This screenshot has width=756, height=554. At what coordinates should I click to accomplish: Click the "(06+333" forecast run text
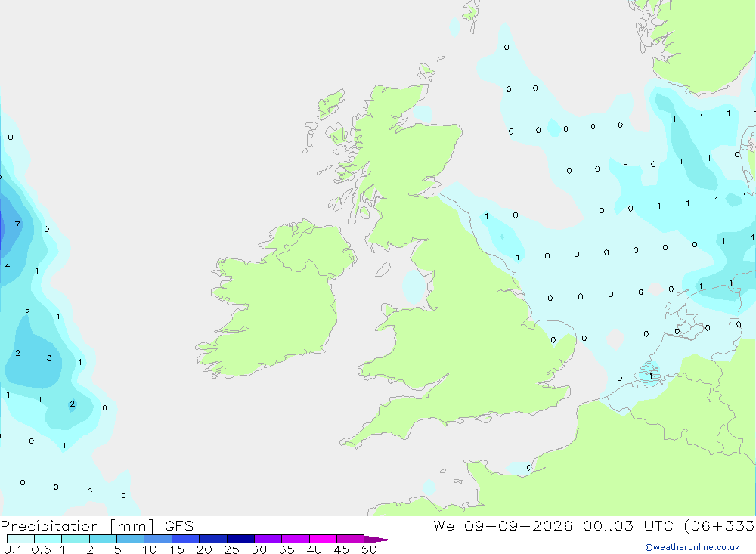click(x=719, y=526)
